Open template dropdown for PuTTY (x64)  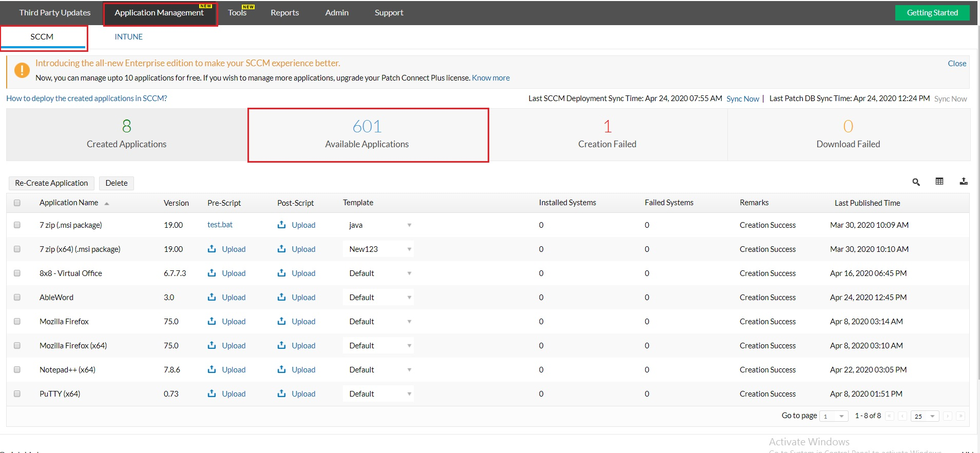(378, 394)
